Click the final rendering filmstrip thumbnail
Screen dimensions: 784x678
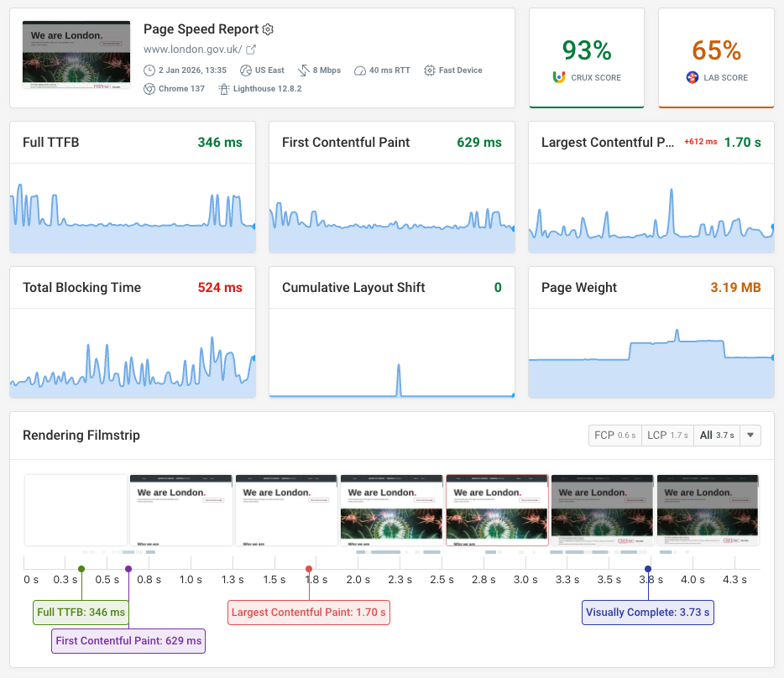pos(706,511)
